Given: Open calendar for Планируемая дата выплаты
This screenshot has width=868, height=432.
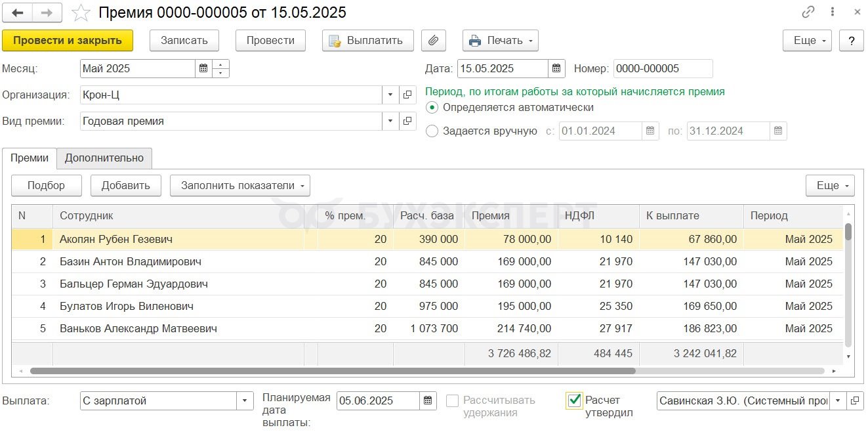Looking at the screenshot, I should tap(428, 400).
